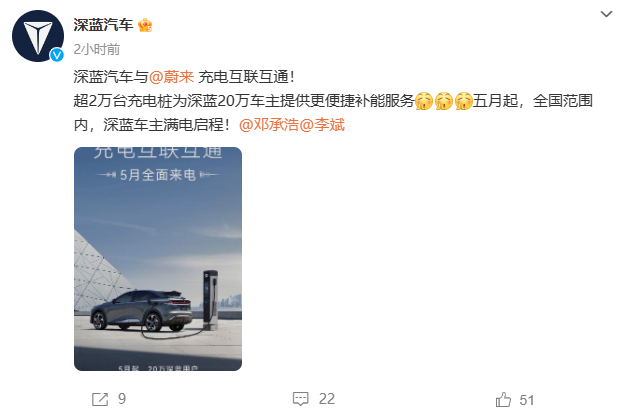Like the post with thumbs-up icon
The image size is (624, 419).
tap(503, 399)
